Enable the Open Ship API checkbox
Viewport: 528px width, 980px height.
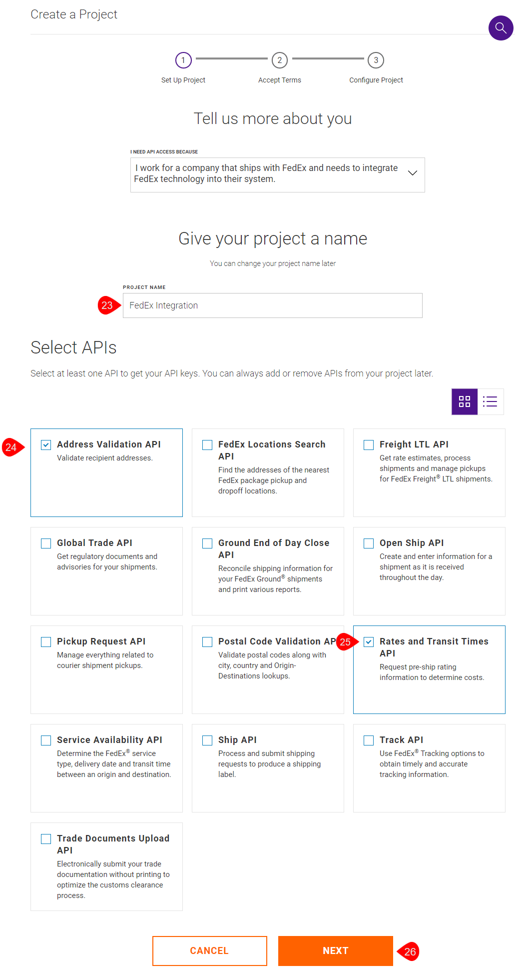[369, 543]
